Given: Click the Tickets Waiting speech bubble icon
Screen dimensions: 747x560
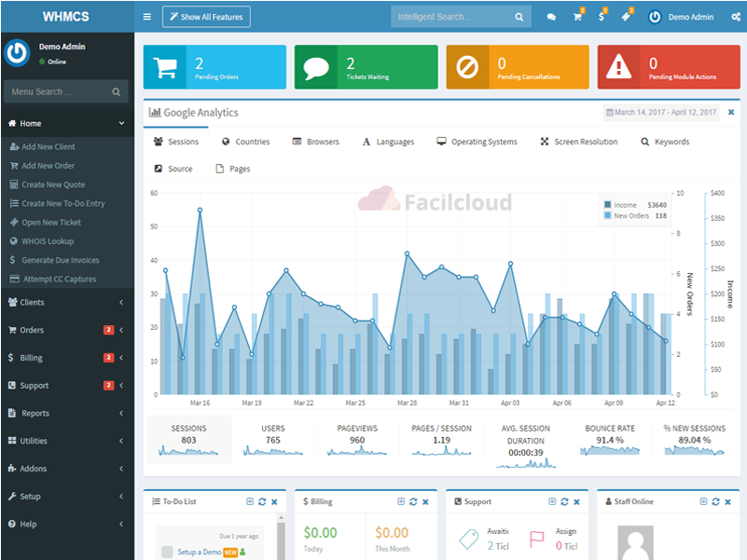Looking at the screenshot, I should (x=316, y=67).
